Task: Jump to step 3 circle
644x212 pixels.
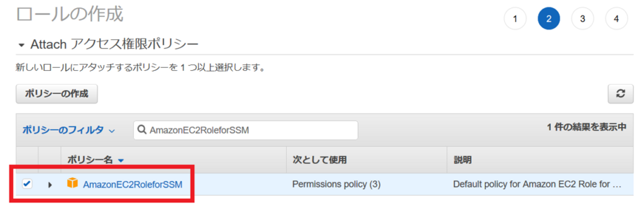Action: tap(583, 19)
